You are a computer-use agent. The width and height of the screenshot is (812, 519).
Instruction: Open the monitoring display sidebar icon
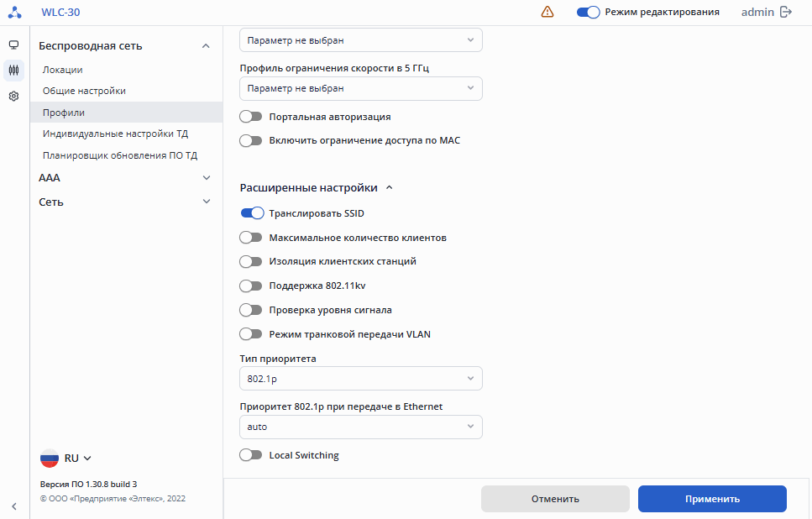13,45
